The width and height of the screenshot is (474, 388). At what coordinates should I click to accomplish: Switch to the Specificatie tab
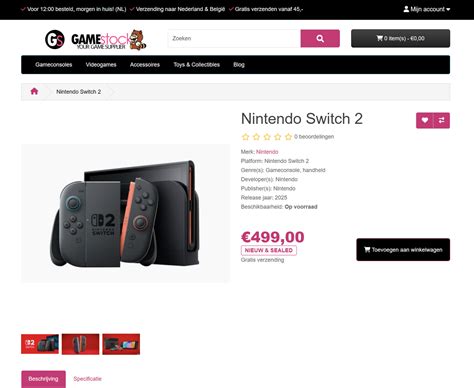[87, 379]
